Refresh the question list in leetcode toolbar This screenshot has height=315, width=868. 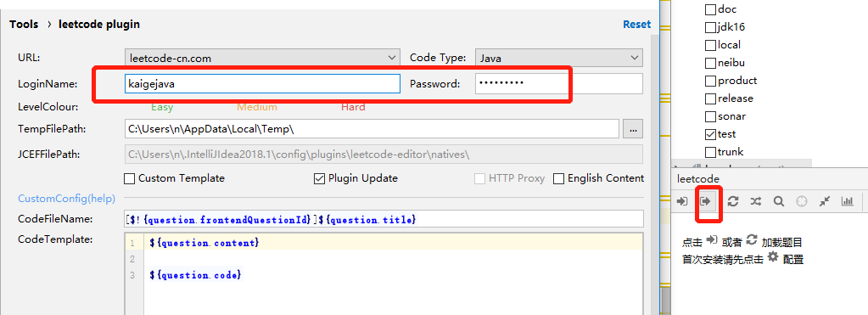click(733, 201)
